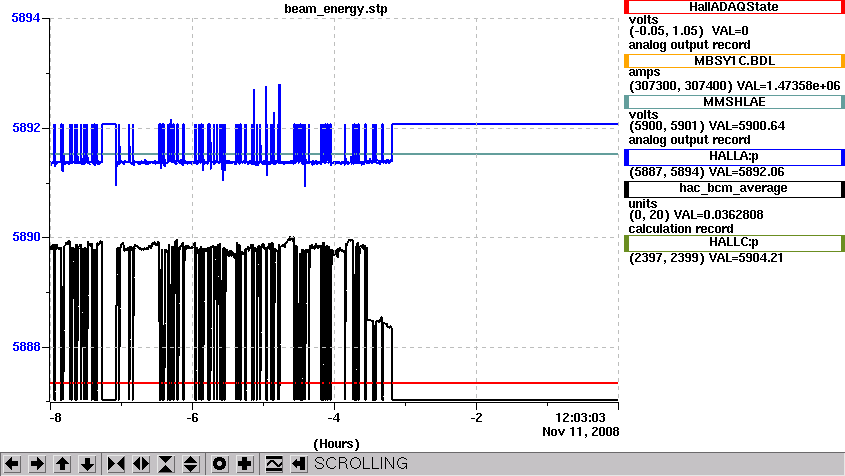This screenshot has height=476, width=845.
Task: Click the -2 hours x-axis label
Action: [476, 418]
